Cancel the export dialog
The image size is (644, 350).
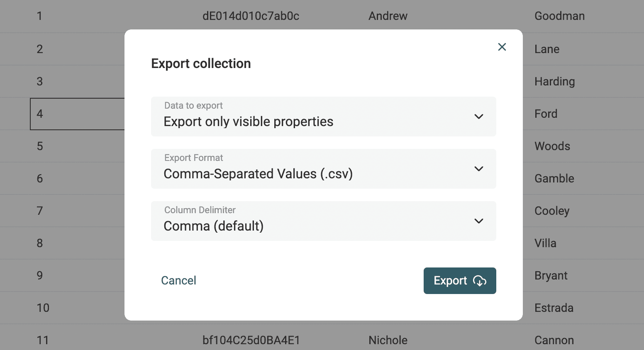178,281
